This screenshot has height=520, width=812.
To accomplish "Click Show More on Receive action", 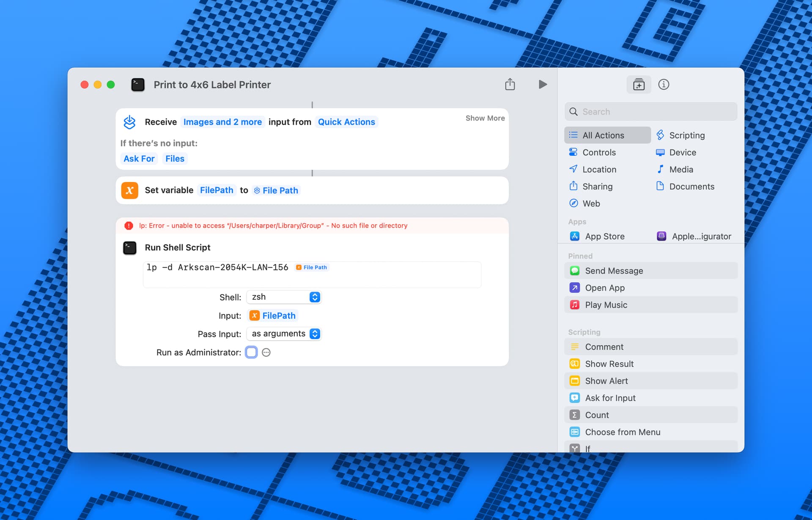I will pos(485,118).
